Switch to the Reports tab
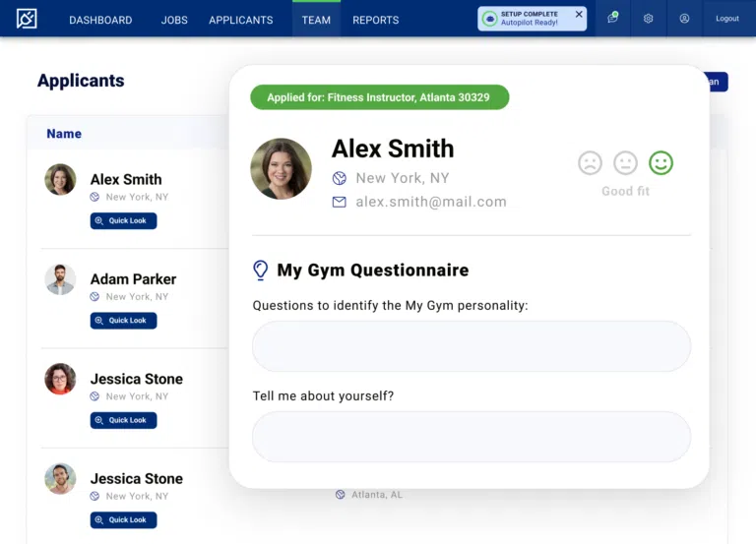The height and width of the screenshot is (544, 756). point(376,20)
